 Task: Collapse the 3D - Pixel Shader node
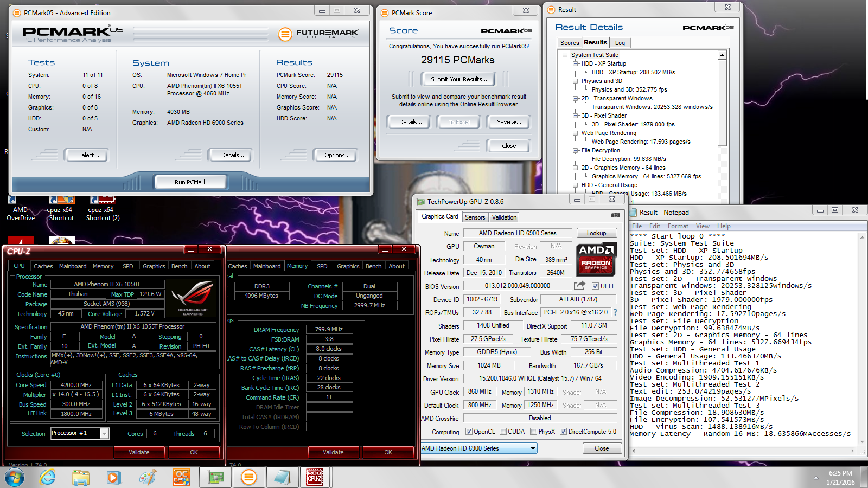(576, 115)
